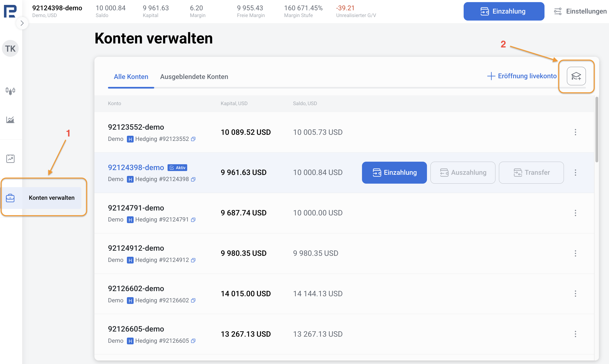Viewport: 609px width, 364px height.
Task: Click the candlestick chart sidebar icon
Action: point(10,91)
